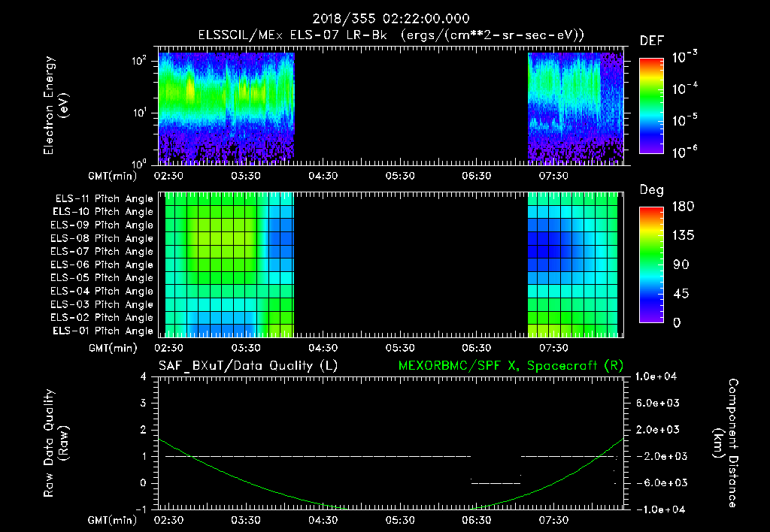Screen dimensions: 770x532
Task: Select the ELS-01 Pitch Angle row label
Action: point(103,331)
